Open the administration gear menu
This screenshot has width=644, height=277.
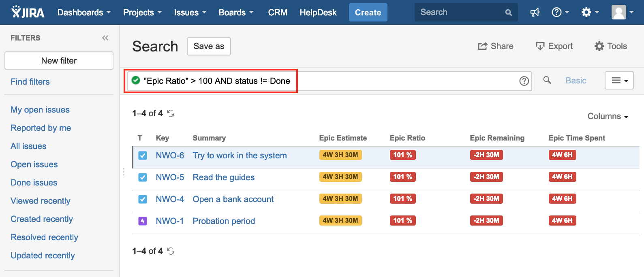pos(590,13)
